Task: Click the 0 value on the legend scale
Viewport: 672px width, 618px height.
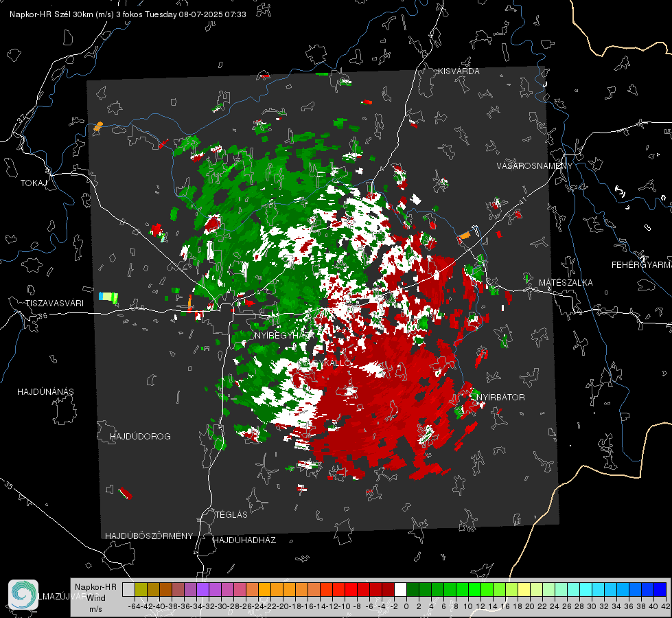Action: click(407, 606)
